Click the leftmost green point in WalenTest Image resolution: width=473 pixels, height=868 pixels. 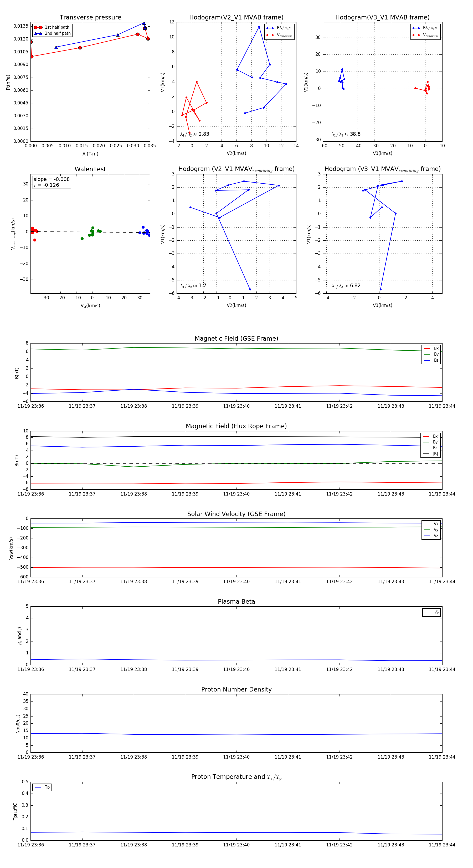(82, 239)
